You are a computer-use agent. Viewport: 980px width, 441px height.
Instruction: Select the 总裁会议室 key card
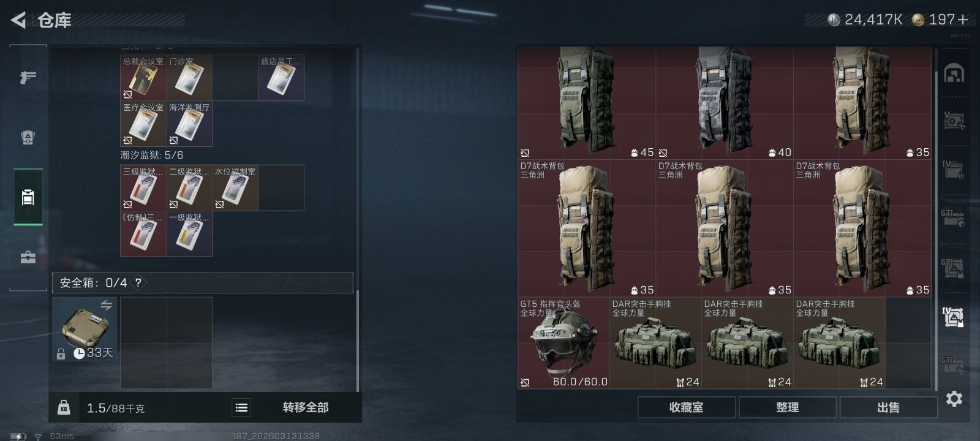coord(143,78)
